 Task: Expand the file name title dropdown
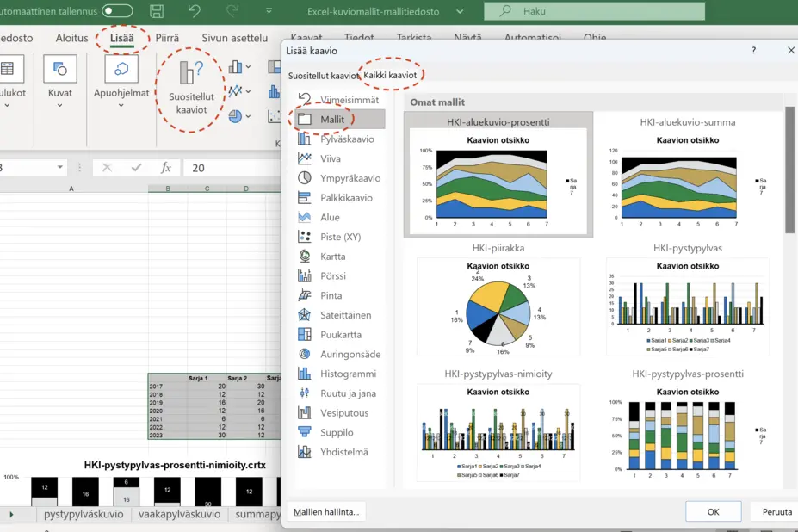[x=460, y=11]
